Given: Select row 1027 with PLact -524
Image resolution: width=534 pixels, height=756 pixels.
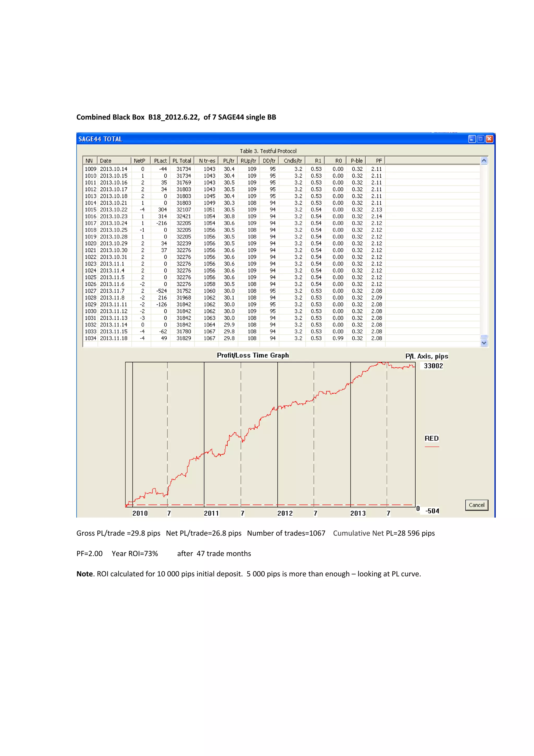Looking at the screenshot, I should 113,291.
